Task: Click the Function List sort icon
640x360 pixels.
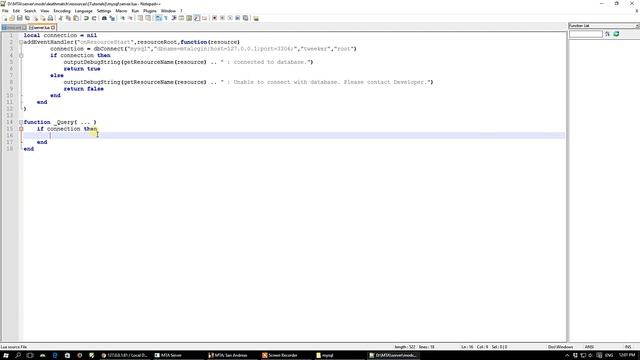Action: click(x=607, y=34)
